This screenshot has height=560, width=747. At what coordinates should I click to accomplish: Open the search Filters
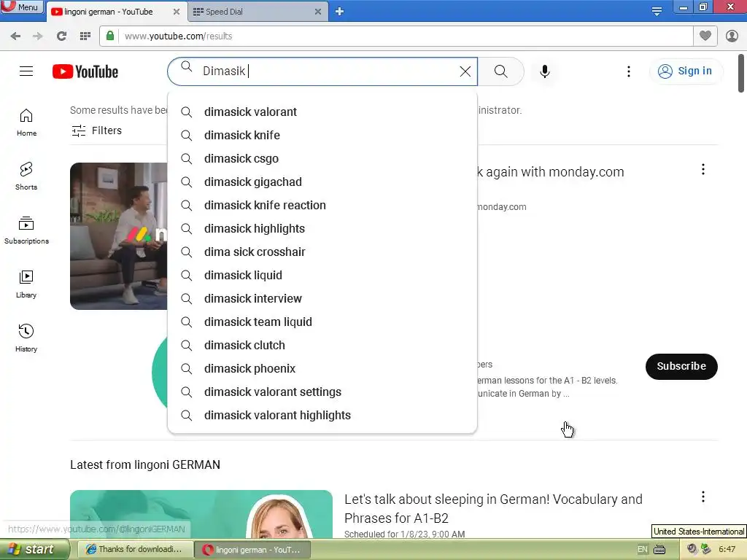[x=97, y=131]
